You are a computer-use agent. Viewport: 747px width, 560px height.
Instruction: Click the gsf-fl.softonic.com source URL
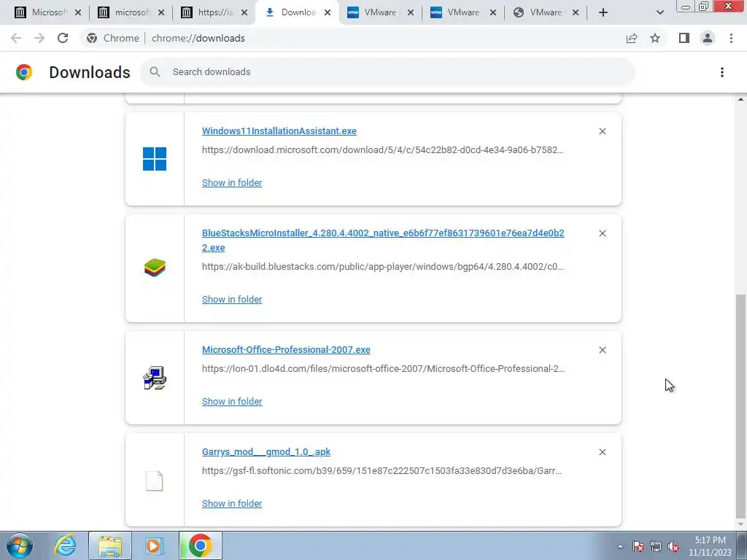pyautogui.click(x=382, y=470)
